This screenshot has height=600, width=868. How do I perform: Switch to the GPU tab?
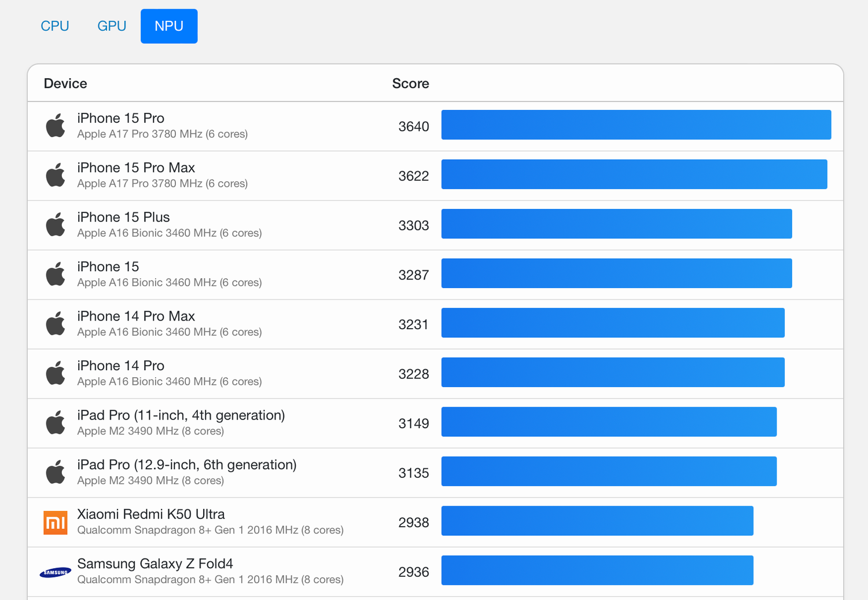coord(112,26)
